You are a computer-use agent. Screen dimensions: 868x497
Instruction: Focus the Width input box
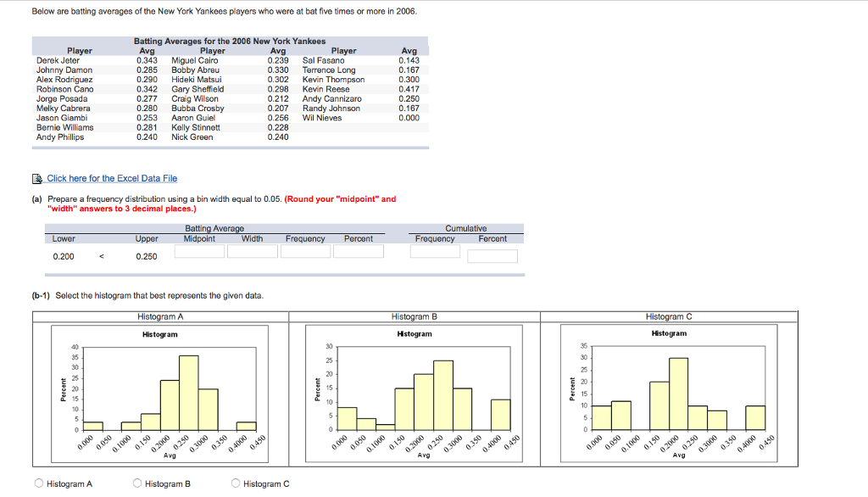(253, 252)
